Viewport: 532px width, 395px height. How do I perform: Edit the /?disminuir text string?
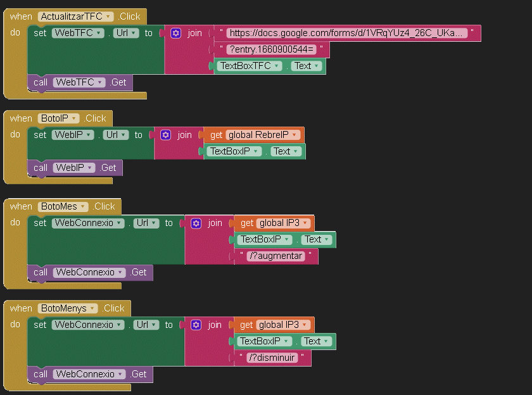pos(272,358)
